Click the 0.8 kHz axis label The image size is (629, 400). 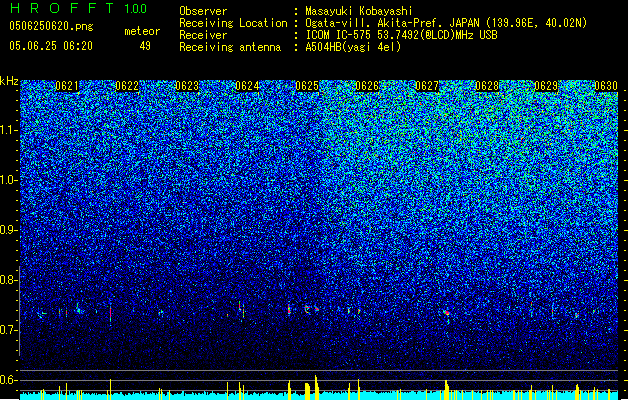[9, 280]
